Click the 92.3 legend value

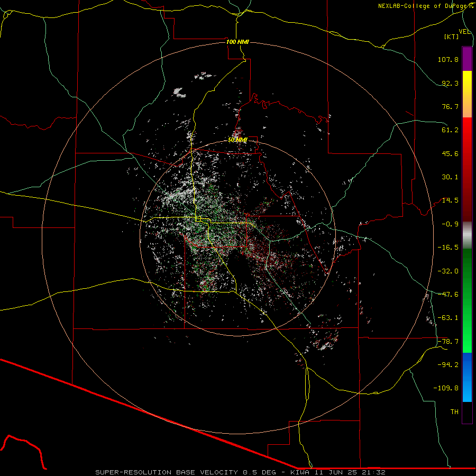[450, 83]
